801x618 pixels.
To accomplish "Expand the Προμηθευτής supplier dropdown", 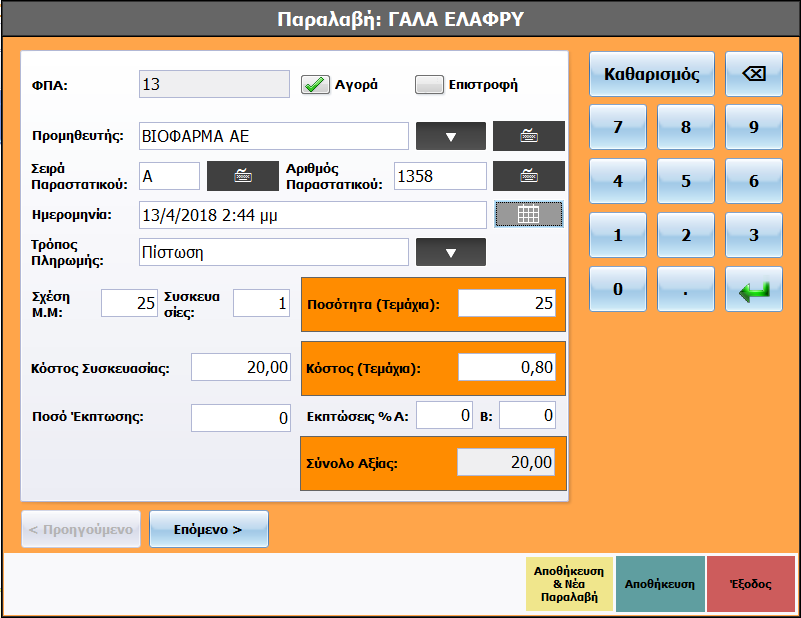I will (x=450, y=136).
